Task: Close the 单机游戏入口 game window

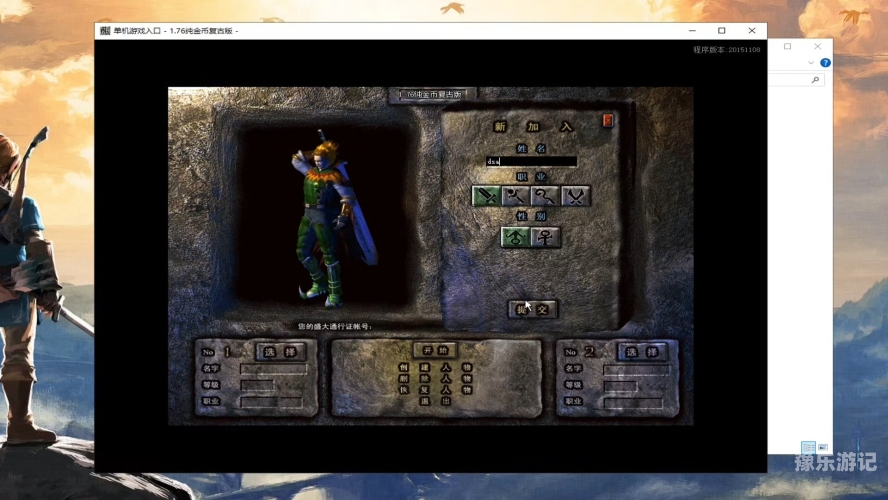Action: pos(752,31)
